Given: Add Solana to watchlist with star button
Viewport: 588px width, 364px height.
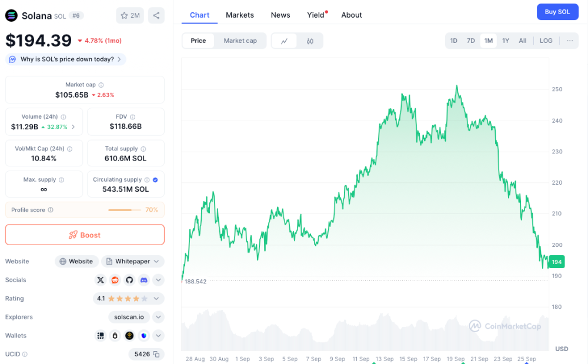Looking at the screenshot, I should [x=130, y=15].
